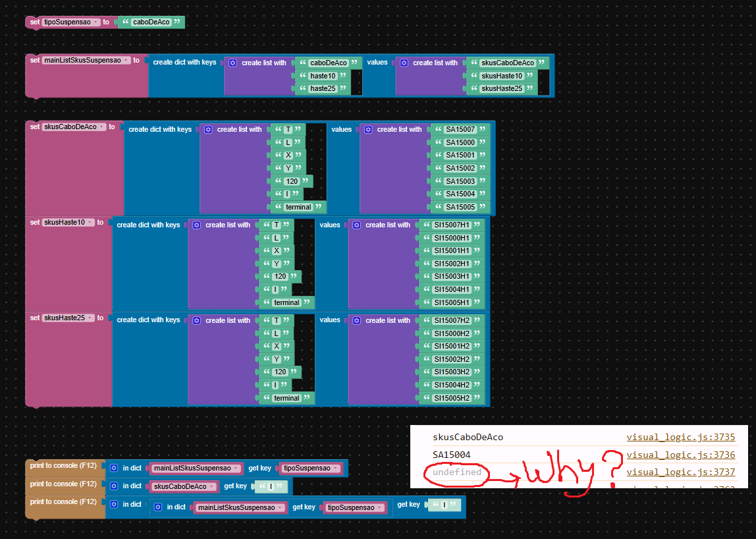The width and height of the screenshot is (756, 539).
Task: Edit caboDeAco key in mainListSkusSuspensao keys list
Action: [x=329, y=63]
